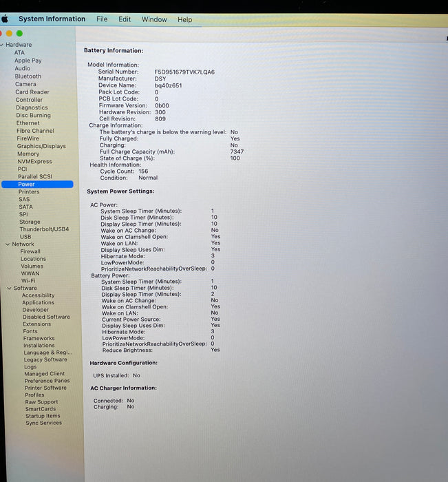Click the serial number F5D951679TVK7LQA6
448x482 pixels.
tap(184, 72)
